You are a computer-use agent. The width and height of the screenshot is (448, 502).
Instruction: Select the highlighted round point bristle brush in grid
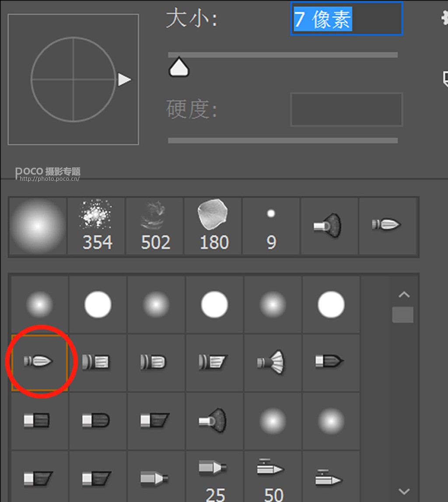pos(39,363)
